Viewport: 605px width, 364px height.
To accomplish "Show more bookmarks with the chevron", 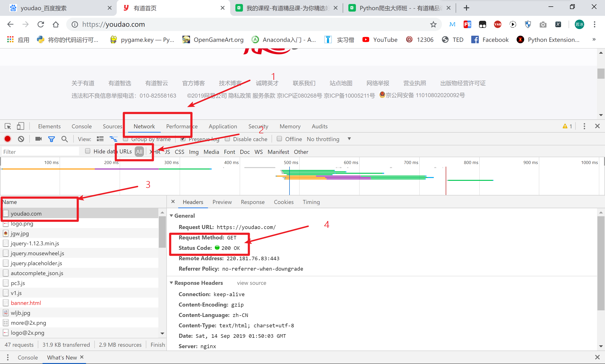I will (594, 39).
